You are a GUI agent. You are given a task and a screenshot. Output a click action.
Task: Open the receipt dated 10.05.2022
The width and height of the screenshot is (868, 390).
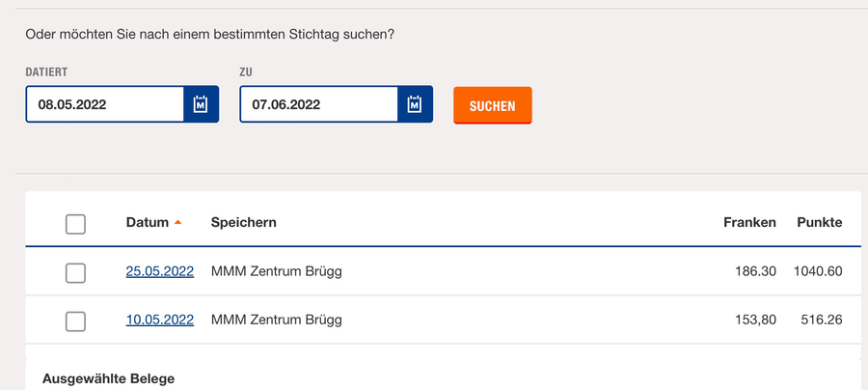tap(160, 320)
